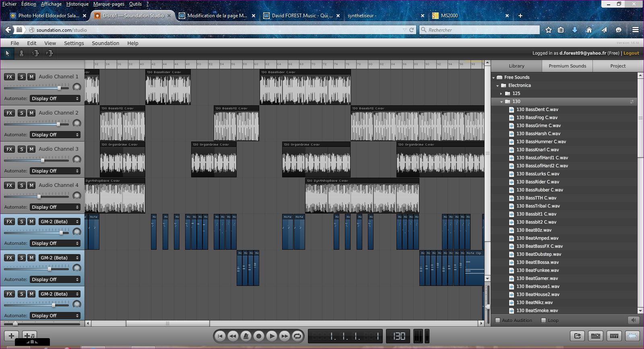The image size is (644, 349).
Task: Open the Soundation Edit menu
Action: pyautogui.click(x=32, y=43)
